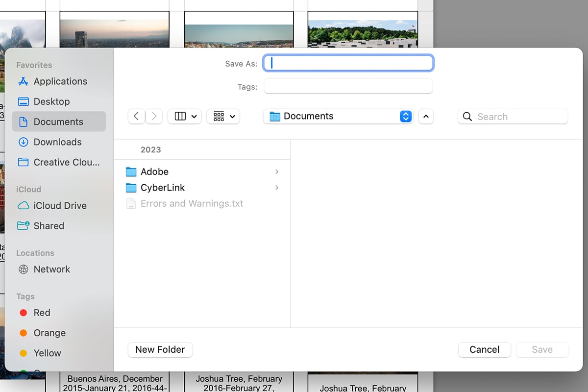Open the grouping options dropdown
The height and width of the screenshot is (392, 588).
tap(223, 116)
